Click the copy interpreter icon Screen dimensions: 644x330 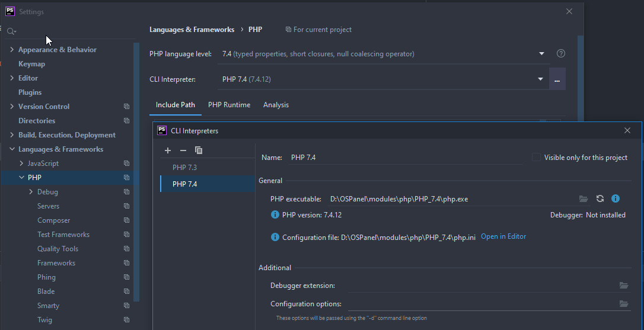pos(199,150)
